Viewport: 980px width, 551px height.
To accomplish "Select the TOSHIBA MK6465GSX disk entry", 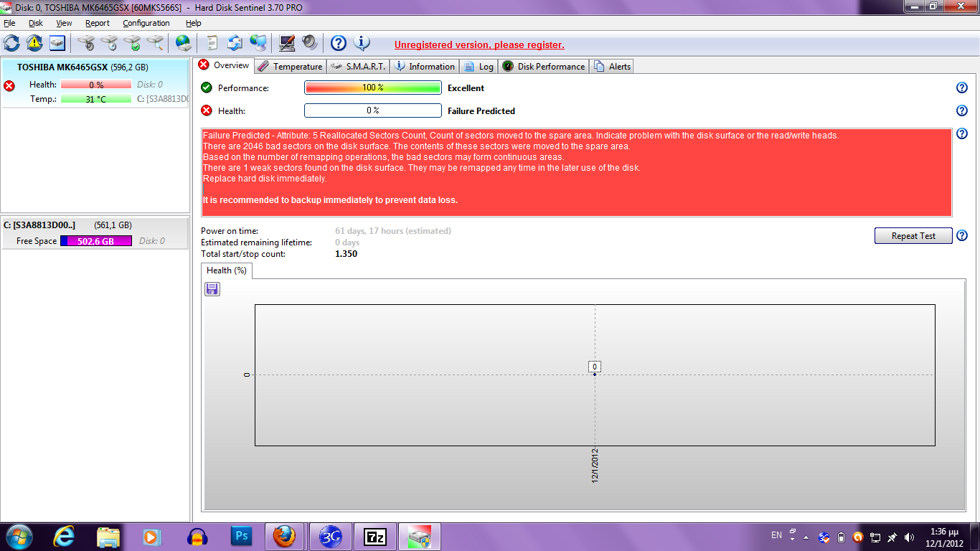I will pyautogui.click(x=95, y=83).
